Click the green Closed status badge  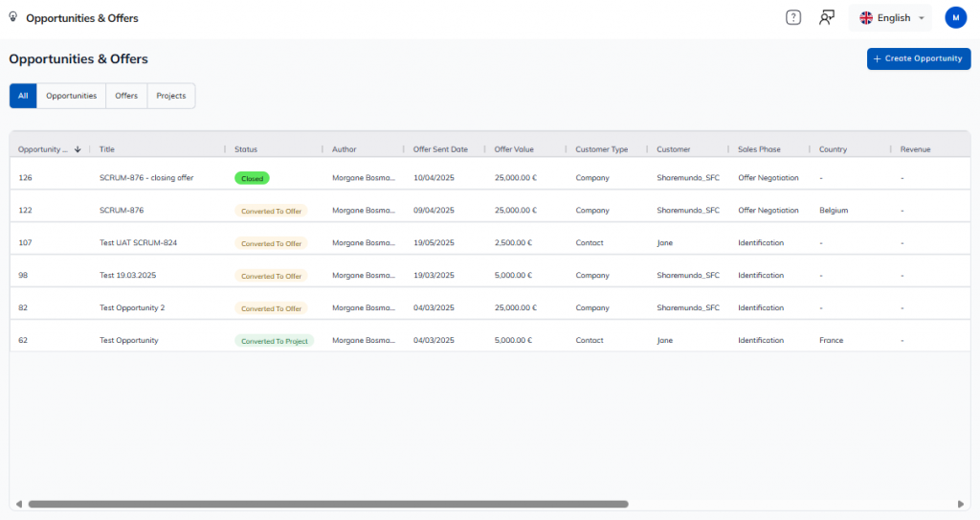[x=252, y=178]
